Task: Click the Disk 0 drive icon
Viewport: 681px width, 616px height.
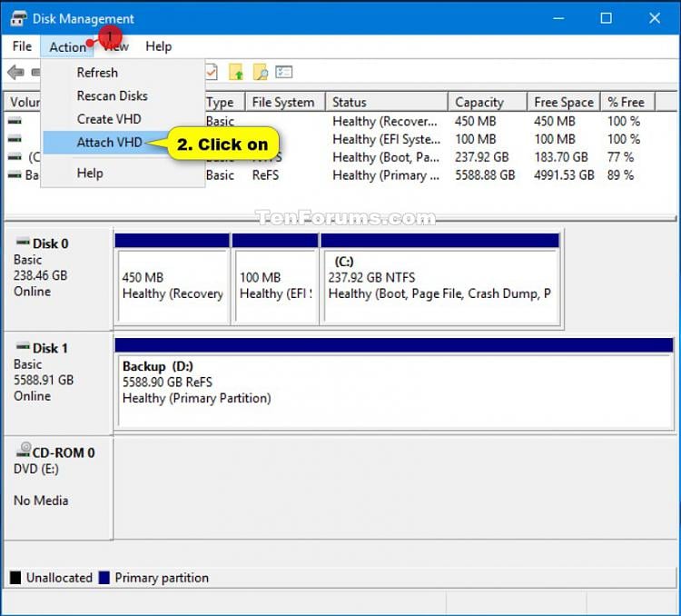Action: [23, 243]
